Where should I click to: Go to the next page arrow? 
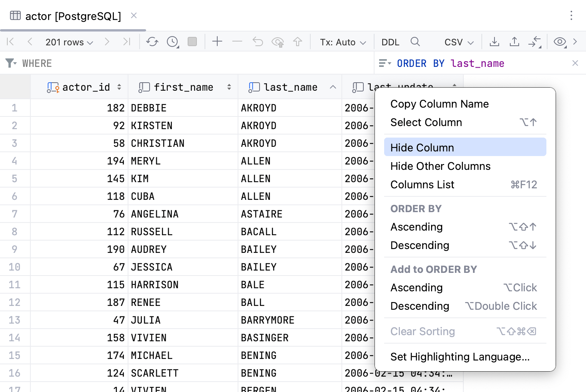[107, 42]
